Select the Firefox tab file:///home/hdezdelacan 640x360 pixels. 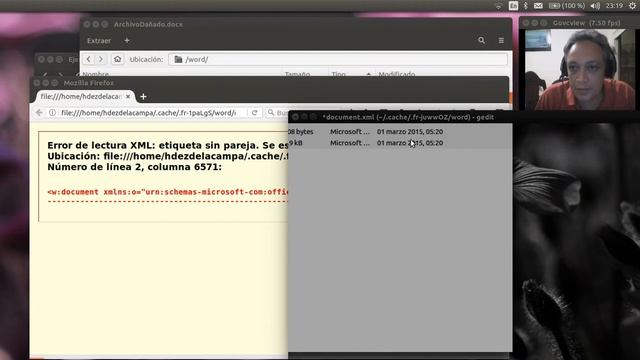(x=81, y=97)
